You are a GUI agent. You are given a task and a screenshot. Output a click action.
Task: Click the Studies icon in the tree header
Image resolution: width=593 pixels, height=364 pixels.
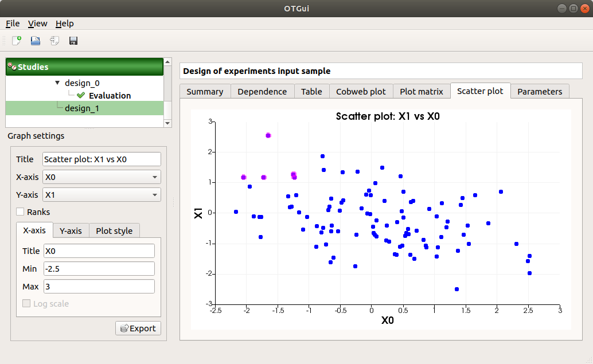point(11,66)
